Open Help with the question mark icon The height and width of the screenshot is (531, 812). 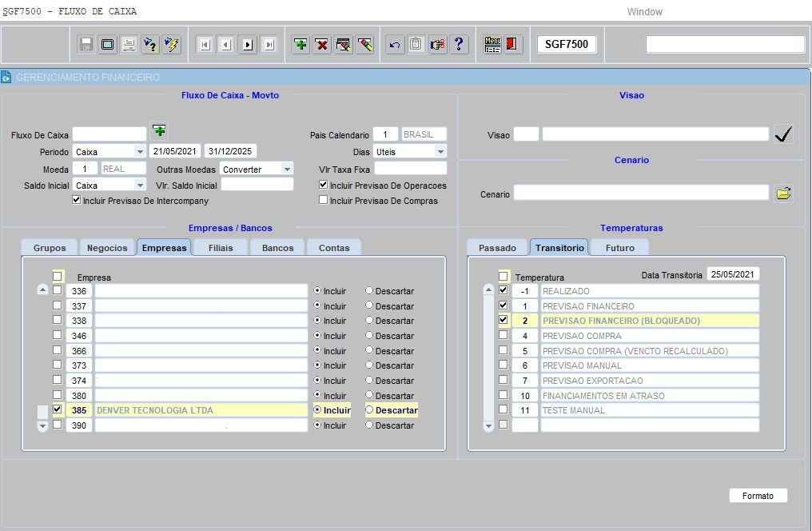[x=458, y=45]
